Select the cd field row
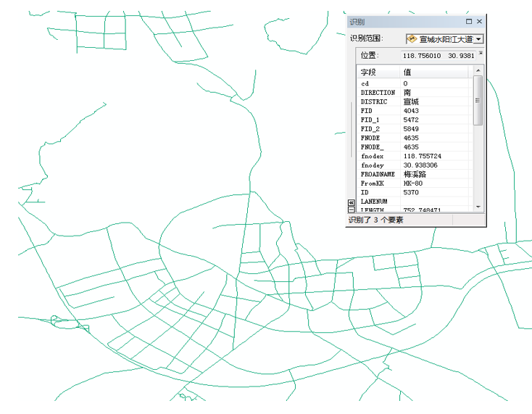Screen dimensions: 532x414 coord(415,83)
